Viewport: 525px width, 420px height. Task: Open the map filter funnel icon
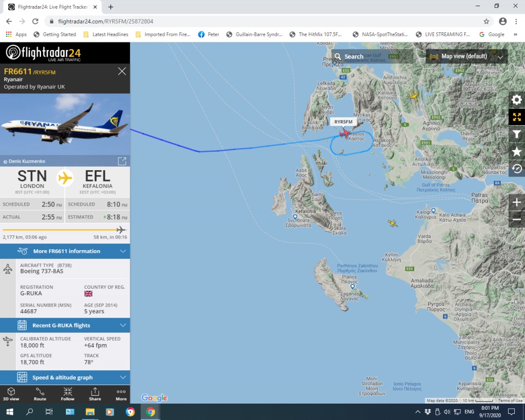point(517,134)
